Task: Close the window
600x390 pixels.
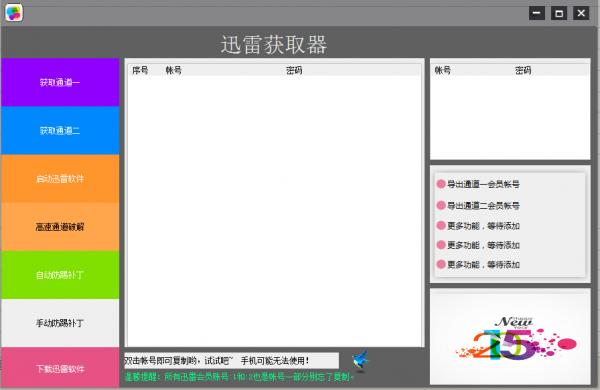Action: [581, 13]
